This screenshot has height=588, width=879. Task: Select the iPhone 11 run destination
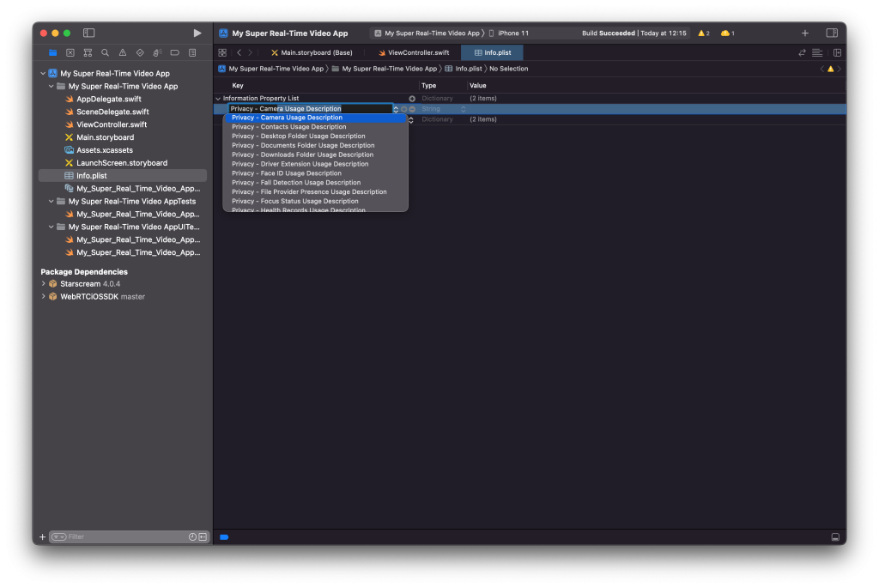pyautogui.click(x=509, y=33)
